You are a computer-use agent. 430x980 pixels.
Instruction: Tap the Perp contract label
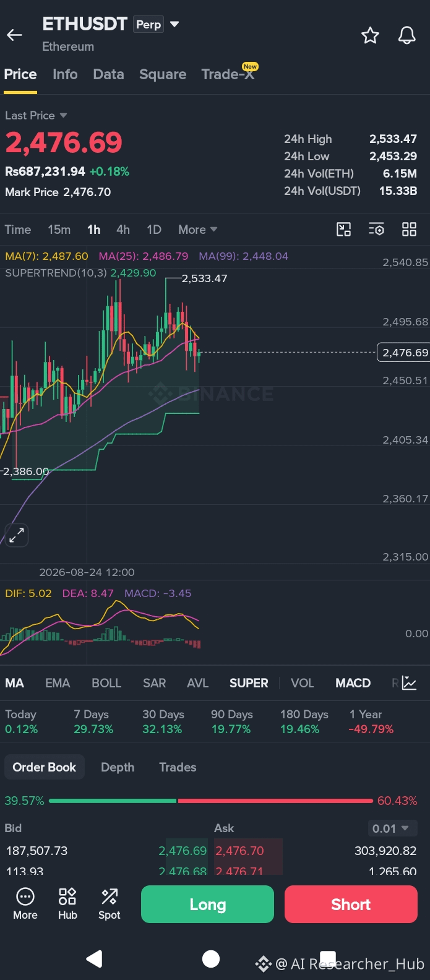click(x=148, y=25)
